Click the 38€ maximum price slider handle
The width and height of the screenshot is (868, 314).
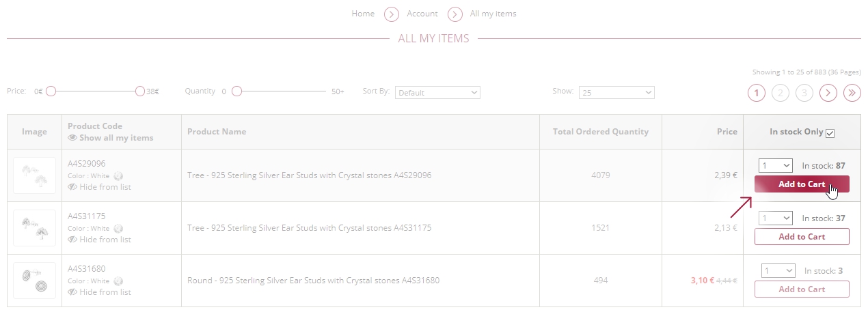tap(140, 91)
